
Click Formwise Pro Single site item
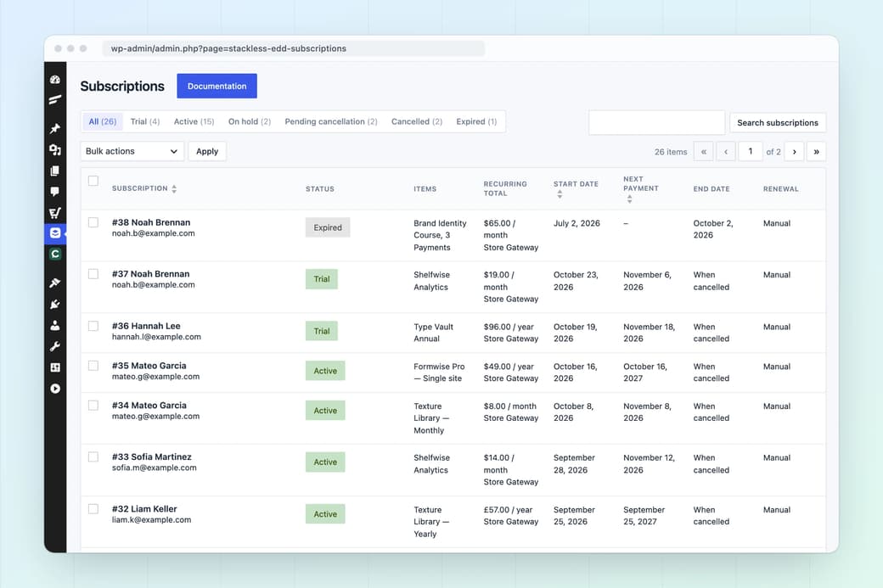click(x=439, y=372)
